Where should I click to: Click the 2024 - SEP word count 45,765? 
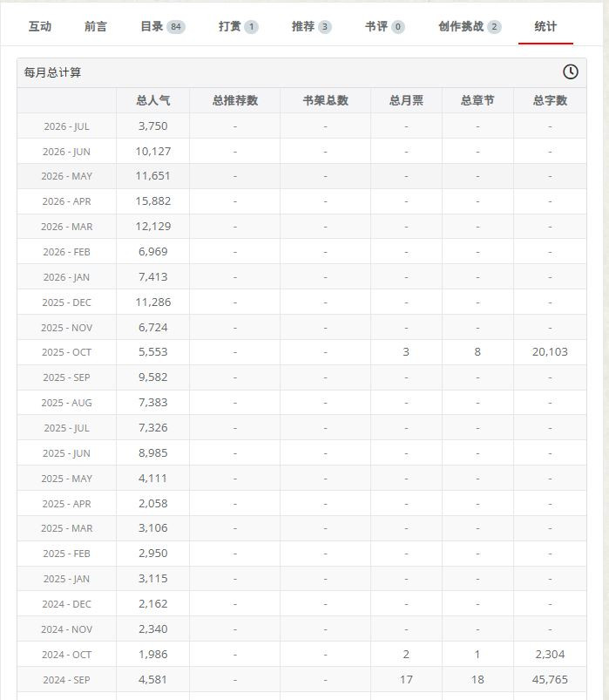550,679
